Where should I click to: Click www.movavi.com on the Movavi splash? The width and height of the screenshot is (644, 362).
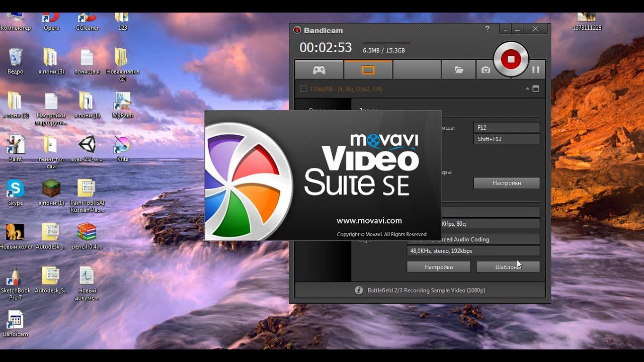[369, 220]
